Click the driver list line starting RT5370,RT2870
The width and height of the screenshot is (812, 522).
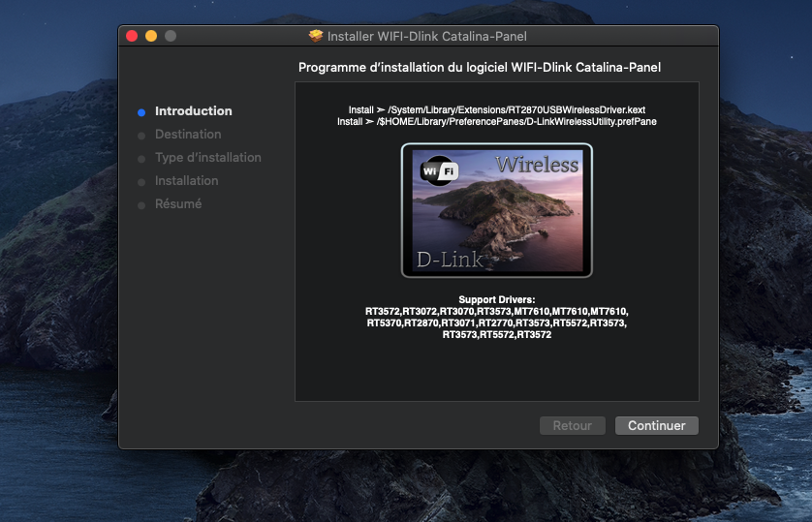pos(497,322)
